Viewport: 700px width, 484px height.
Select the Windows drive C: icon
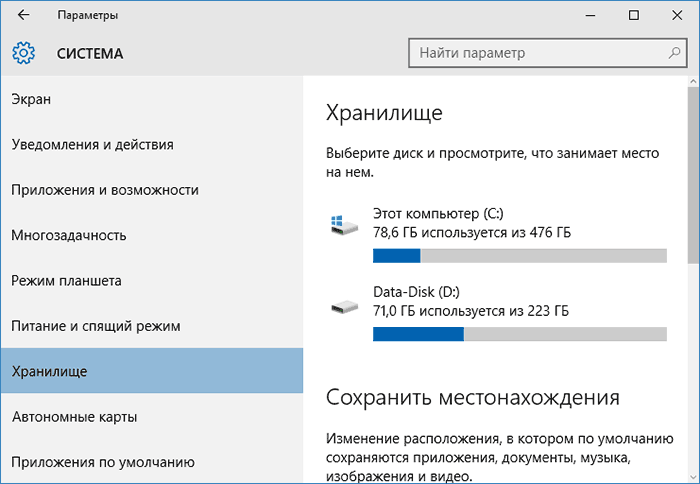pos(344,225)
